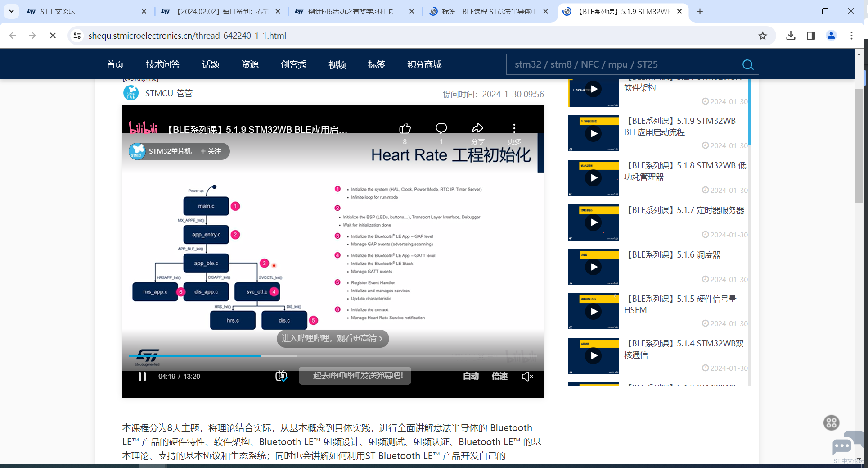The image size is (868, 468).
Task: Follow STM32单片机 with 关注 button
Action: pos(211,151)
